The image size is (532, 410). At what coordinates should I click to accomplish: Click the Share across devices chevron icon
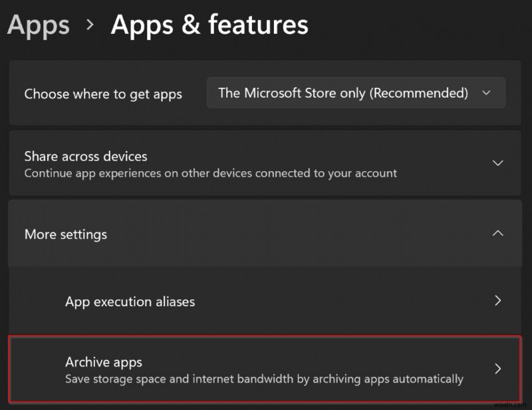pyautogui.click(x=499, y=163)
